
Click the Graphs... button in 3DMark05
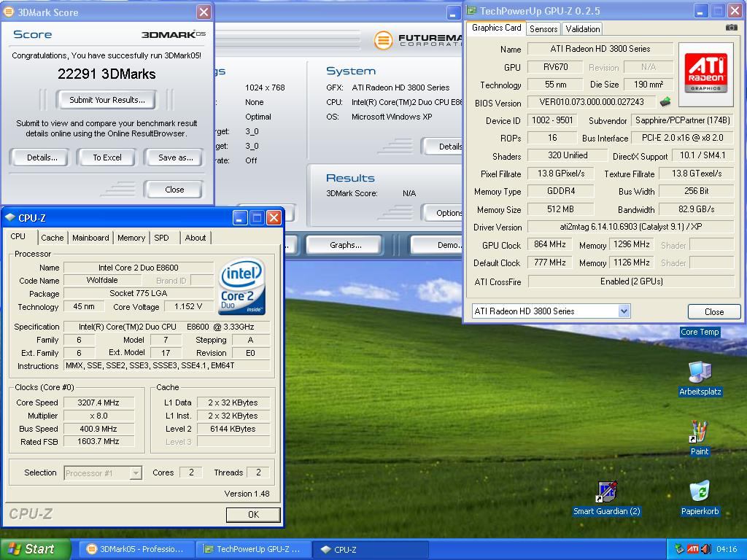pyautogui.click(x=345, y=245)
